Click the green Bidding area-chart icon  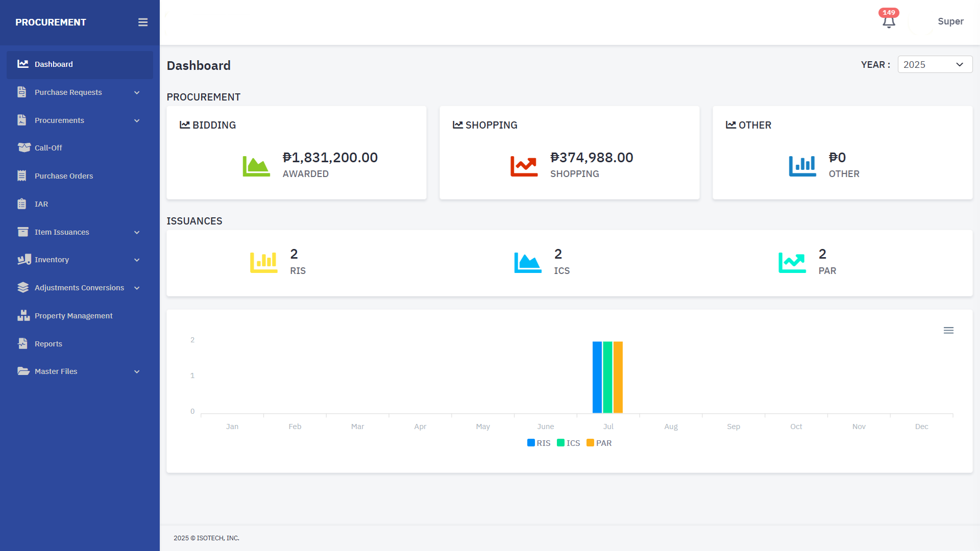pyautogui.click(x=256, y=166)
